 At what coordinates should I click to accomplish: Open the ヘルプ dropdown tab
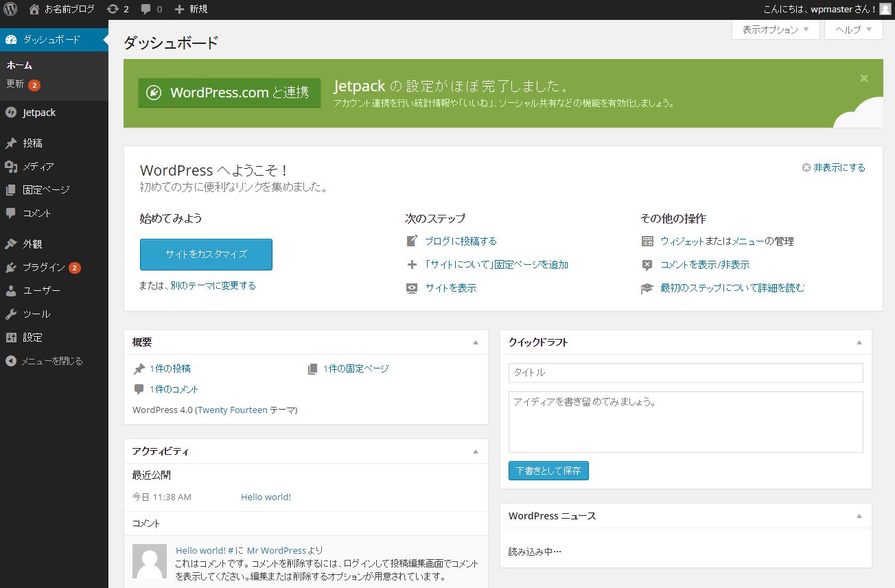point(854,30)
